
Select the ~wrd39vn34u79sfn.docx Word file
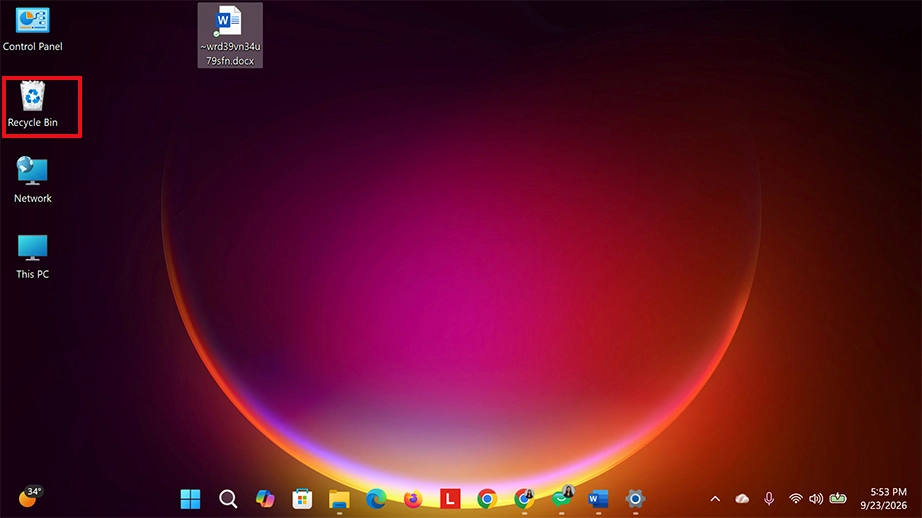(x=230, y=35)
